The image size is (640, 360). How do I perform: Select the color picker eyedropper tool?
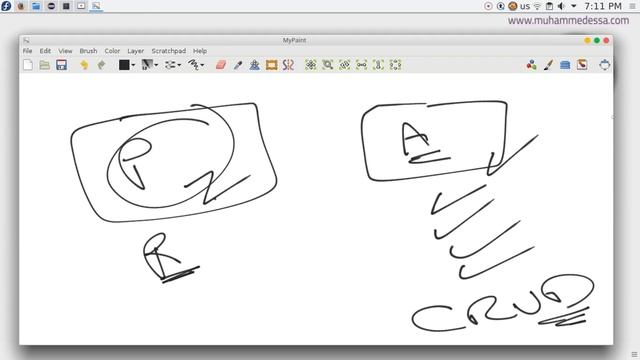tap(238, 65)
